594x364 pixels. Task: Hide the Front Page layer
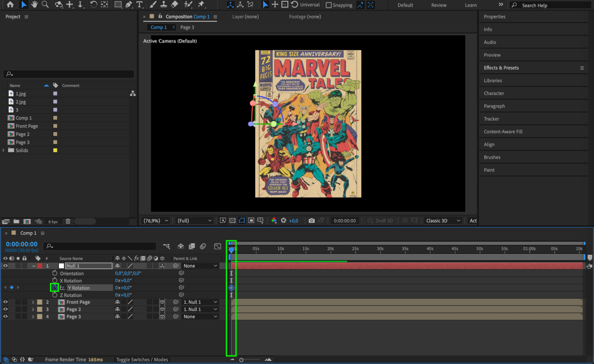[x=5, y=302]
